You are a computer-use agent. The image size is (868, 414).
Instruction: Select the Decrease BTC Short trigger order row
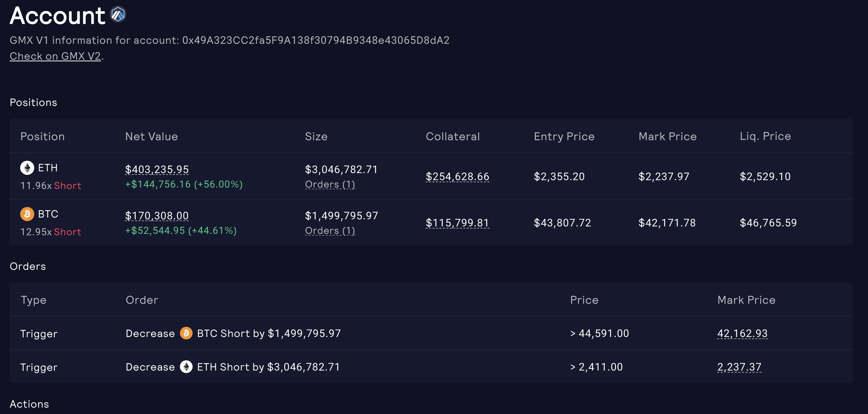tap(431, 333)
